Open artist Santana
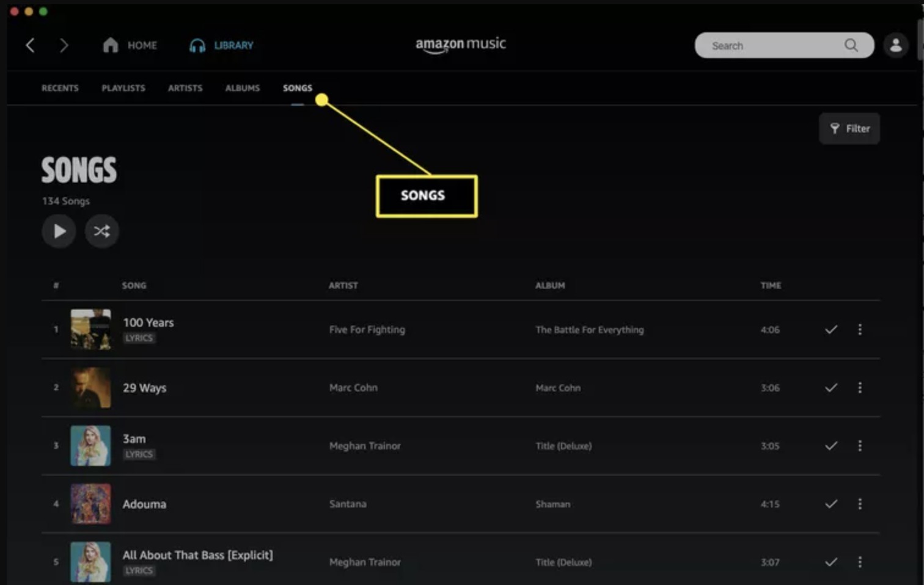Viewport: 924px width, 585px height. point(348,504)
